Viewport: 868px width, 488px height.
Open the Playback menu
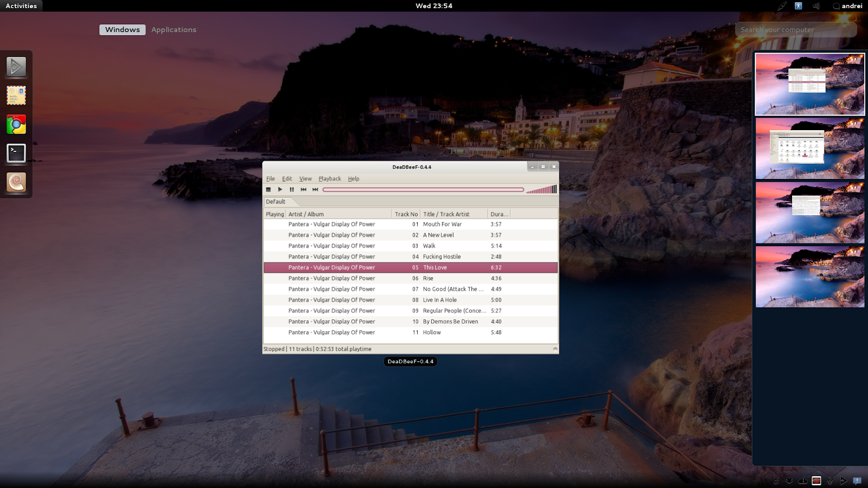330,179
